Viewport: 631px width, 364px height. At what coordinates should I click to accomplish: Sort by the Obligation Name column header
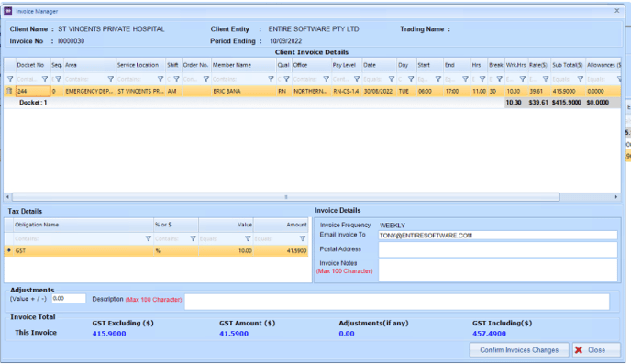tap(83, 225)
